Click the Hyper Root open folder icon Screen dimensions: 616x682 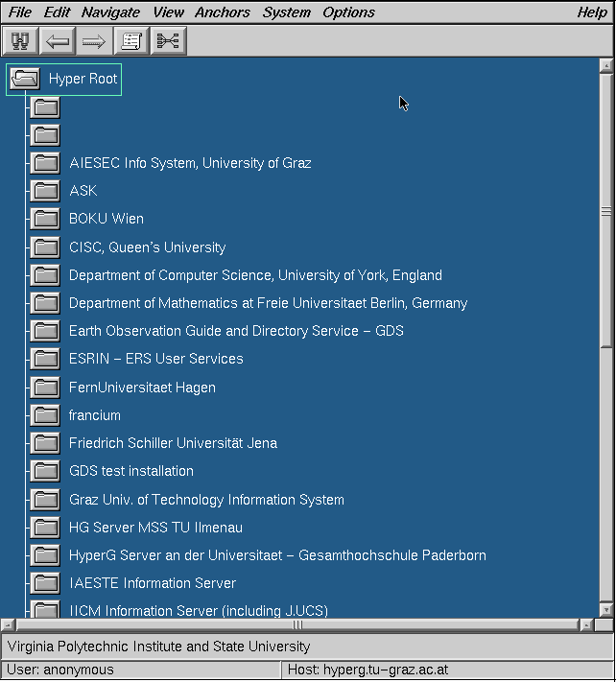pos(25,79)
